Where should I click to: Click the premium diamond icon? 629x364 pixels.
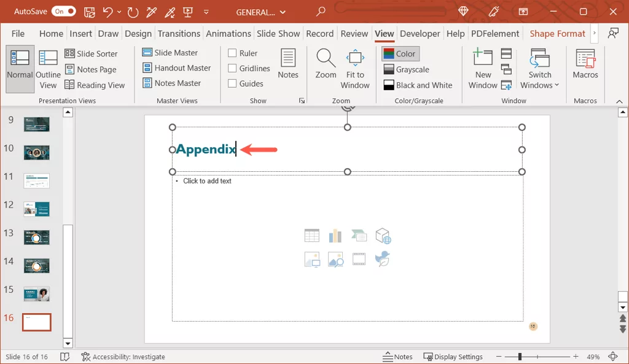463,12
